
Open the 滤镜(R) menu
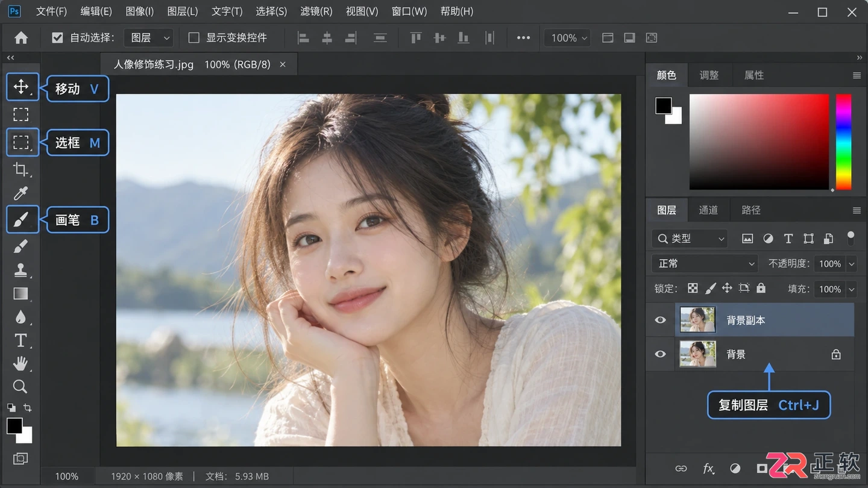coord(316,11)
